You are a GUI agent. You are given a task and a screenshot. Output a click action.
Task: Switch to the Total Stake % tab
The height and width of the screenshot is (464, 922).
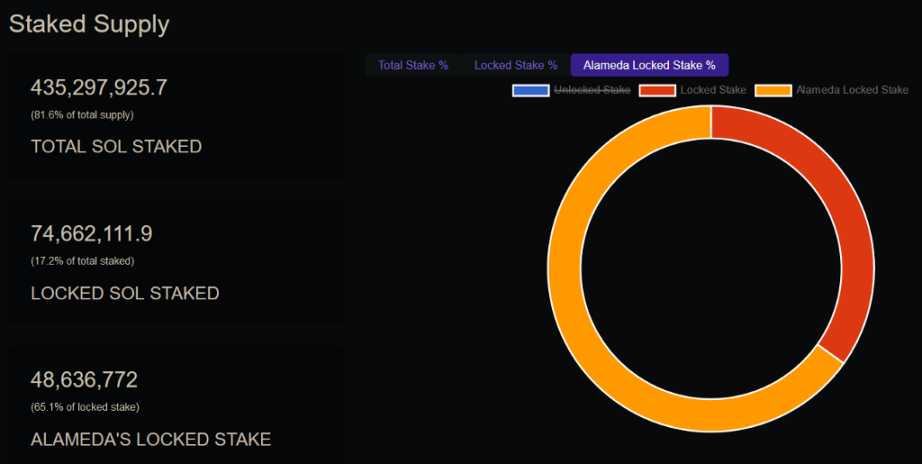413,65
